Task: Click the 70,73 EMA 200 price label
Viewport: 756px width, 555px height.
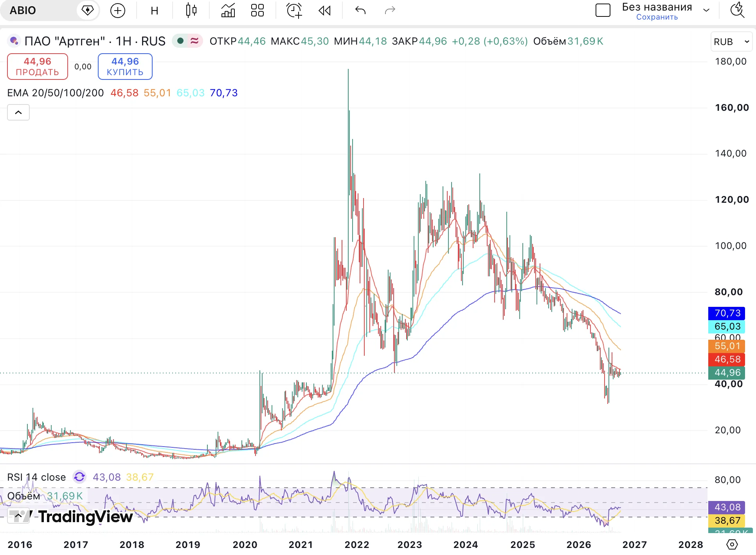Action: tap(727, 313)
